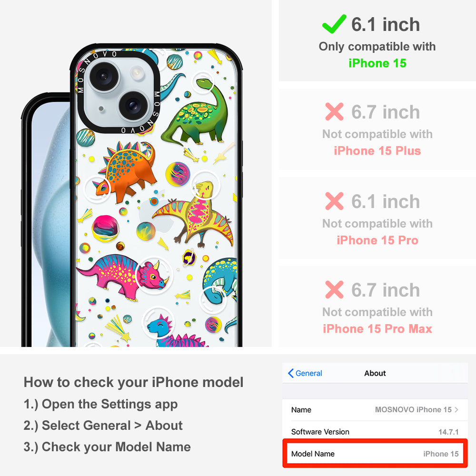This screenshot has height=476, width=476.
Task: Click the top camera lens on the phone
Action: pos(103,76)
